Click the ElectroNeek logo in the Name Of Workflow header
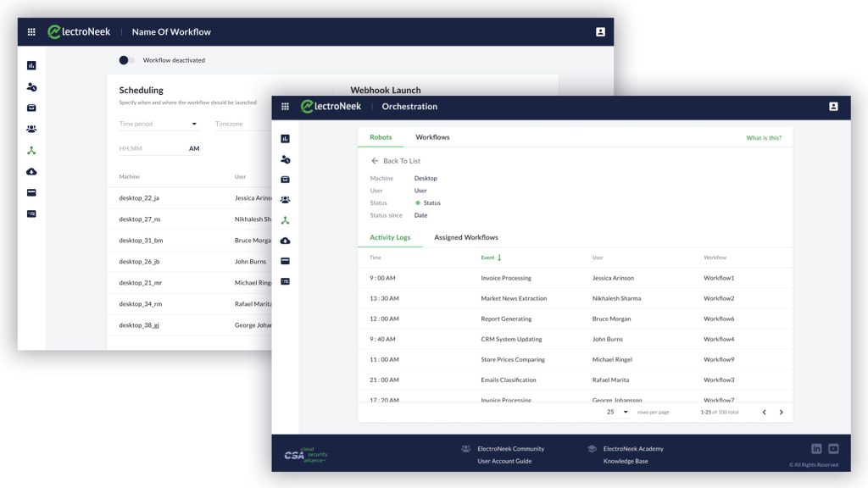 (79, 32)
